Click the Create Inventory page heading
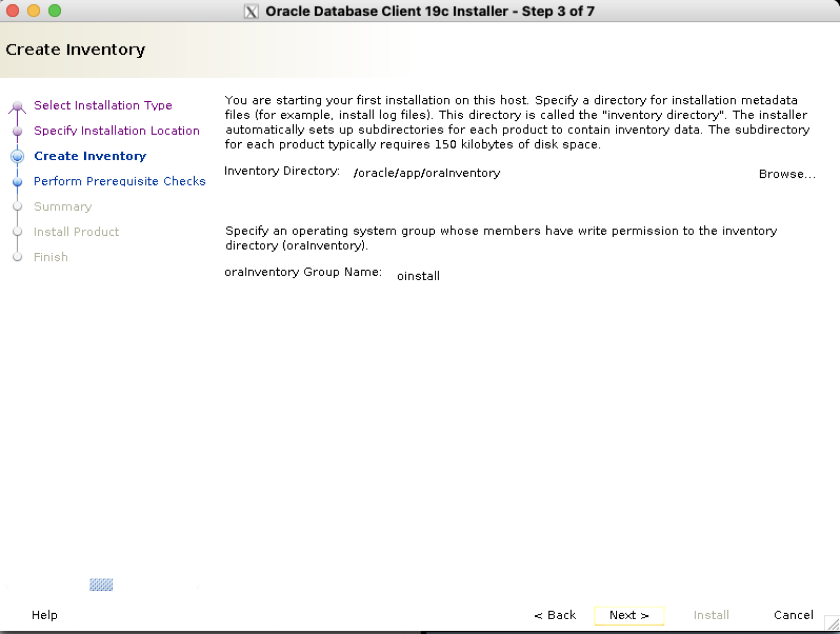This screenshot has width=840, height=634. click(75, 50)
